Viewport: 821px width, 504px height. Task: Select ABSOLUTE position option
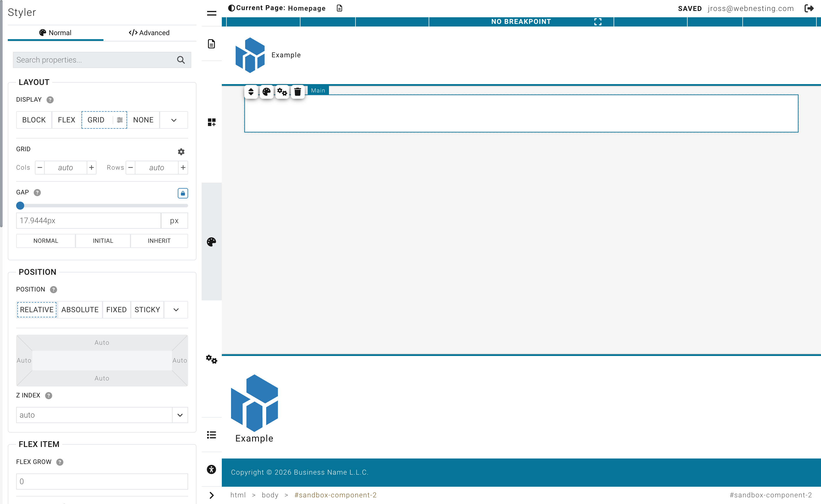(x=80, y=310)
